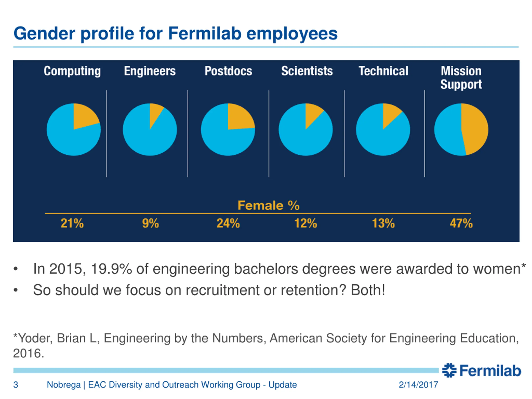Select the slide title Gender profile text

point(176,33)
